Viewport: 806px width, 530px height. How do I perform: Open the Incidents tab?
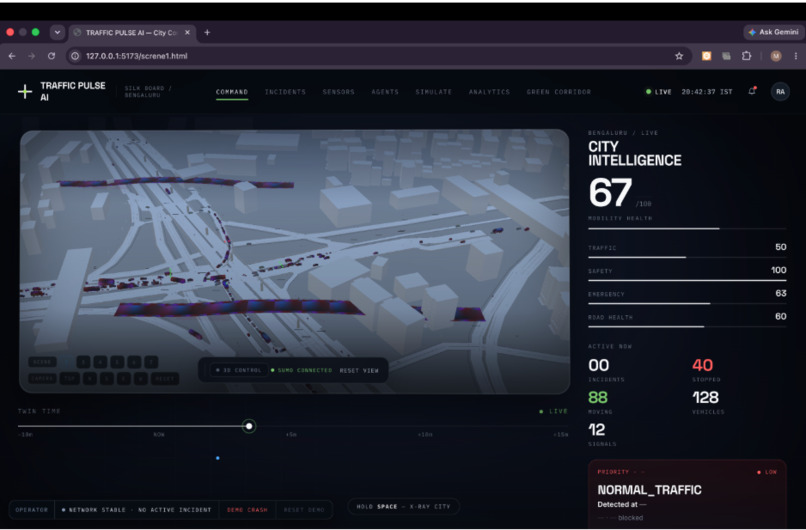pyautogui.click(x=285, y=92)
